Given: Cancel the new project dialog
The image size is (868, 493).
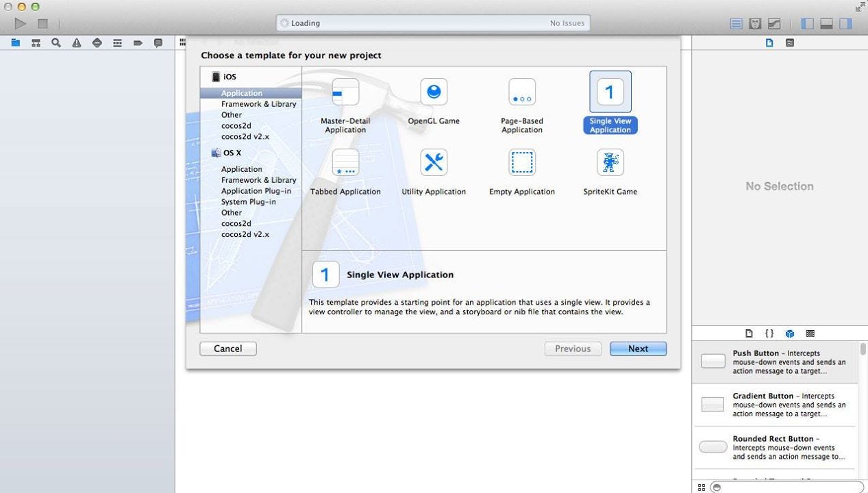Looking at the screenshot, I should 227,349.
